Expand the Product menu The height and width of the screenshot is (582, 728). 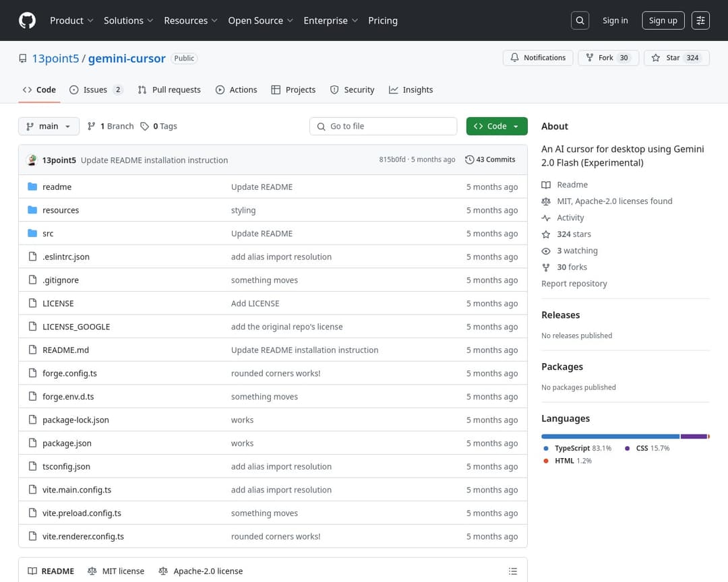click(x=71, y=20)
